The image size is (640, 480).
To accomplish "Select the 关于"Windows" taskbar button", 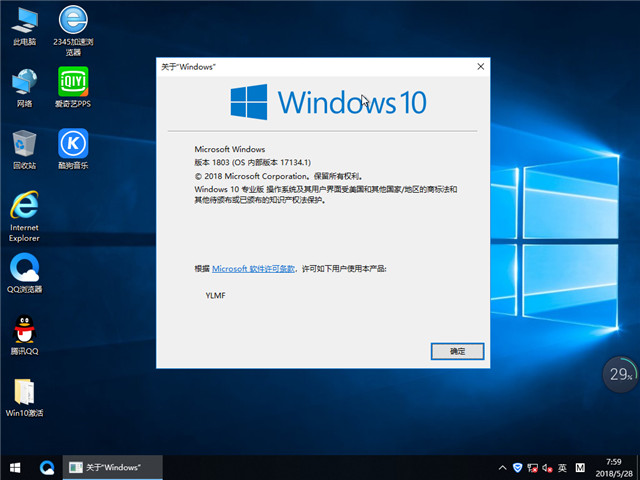I will [x=113, y=467].
